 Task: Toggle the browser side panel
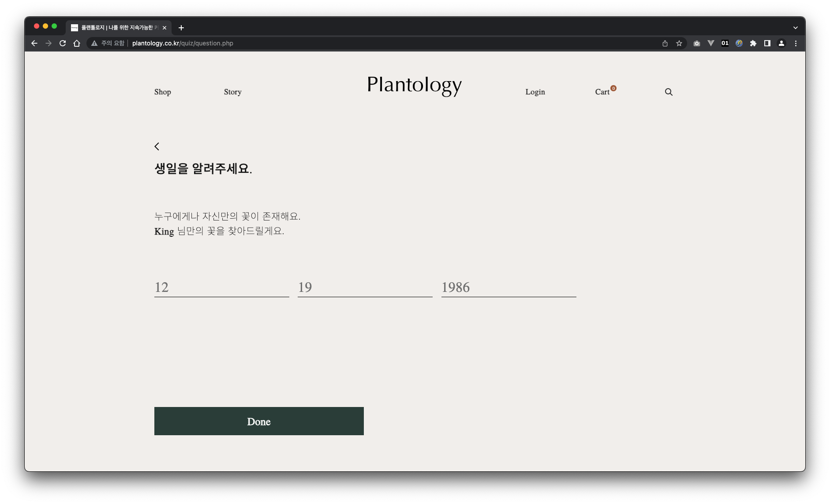click(x=767, y=43)
